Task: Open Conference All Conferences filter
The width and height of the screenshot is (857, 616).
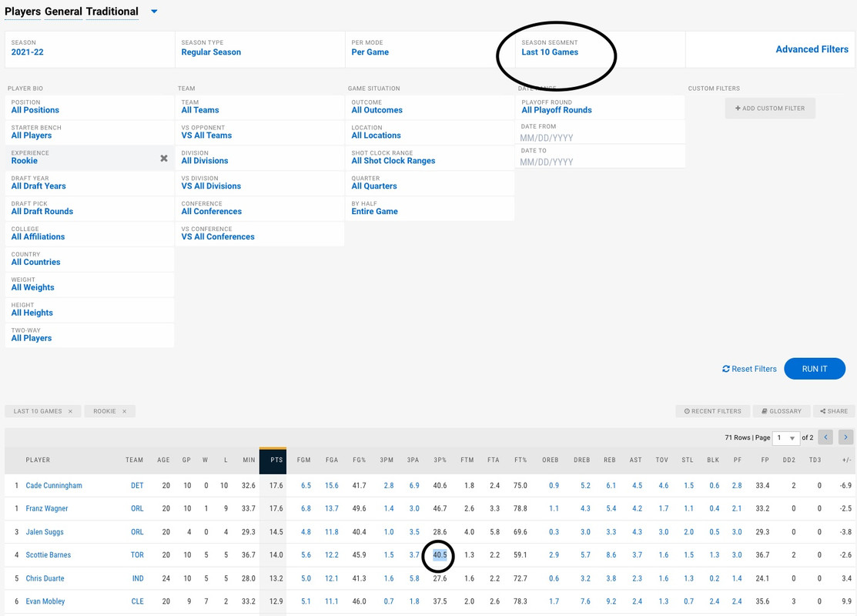Action: (259, 208)
